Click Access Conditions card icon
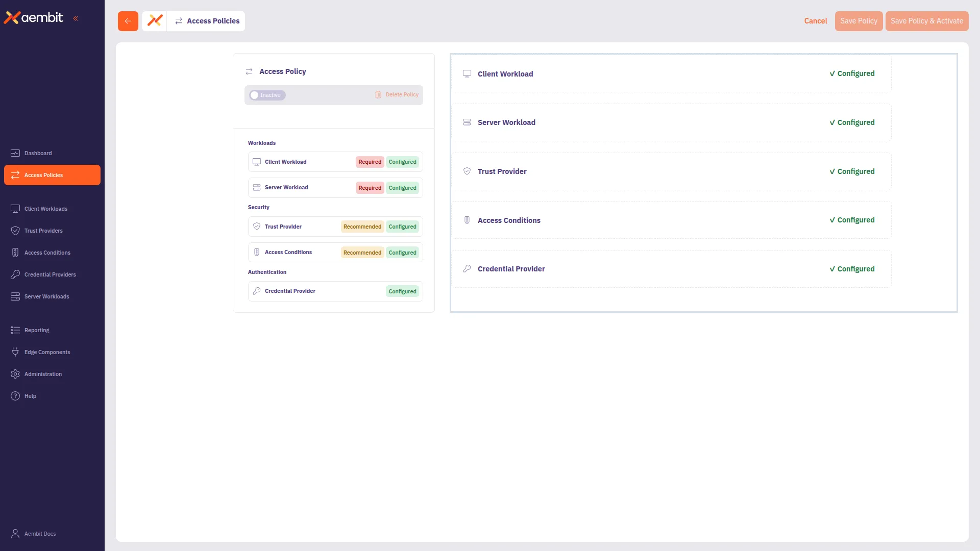Image resolution: width=980 pixels, height=551 pixels. pyautogui.click(x=467, y=220)
